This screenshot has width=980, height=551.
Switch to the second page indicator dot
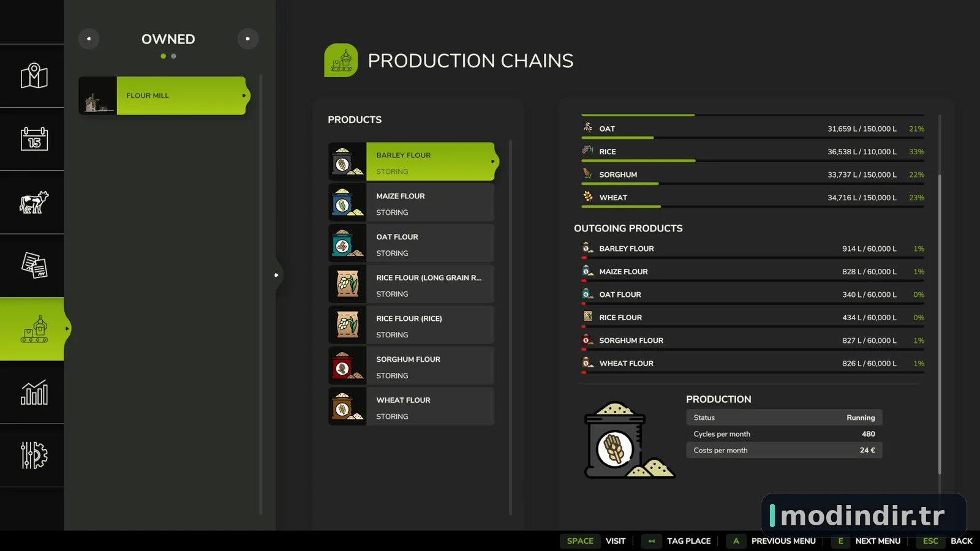click(x=174, y=56)
